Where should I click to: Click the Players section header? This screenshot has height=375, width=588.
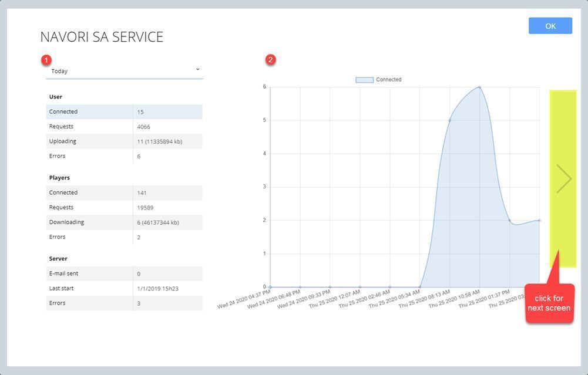click(x=59, y=178)
